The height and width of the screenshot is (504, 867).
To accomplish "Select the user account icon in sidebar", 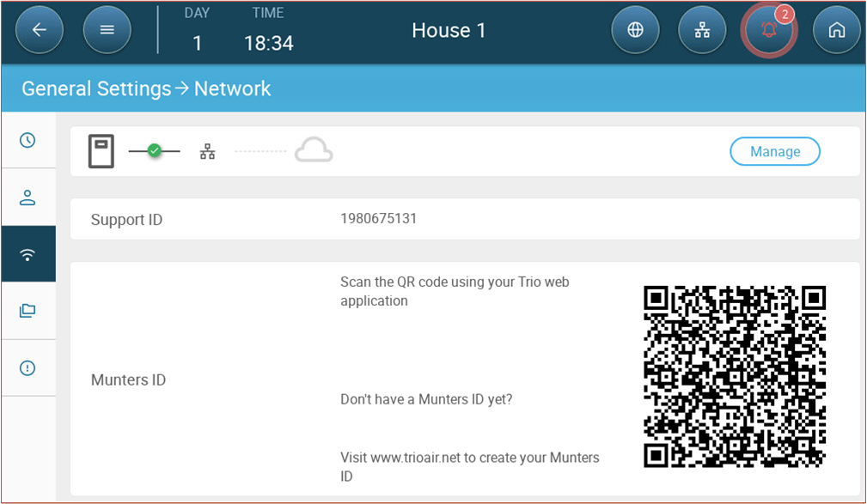I will pos(26,197).
